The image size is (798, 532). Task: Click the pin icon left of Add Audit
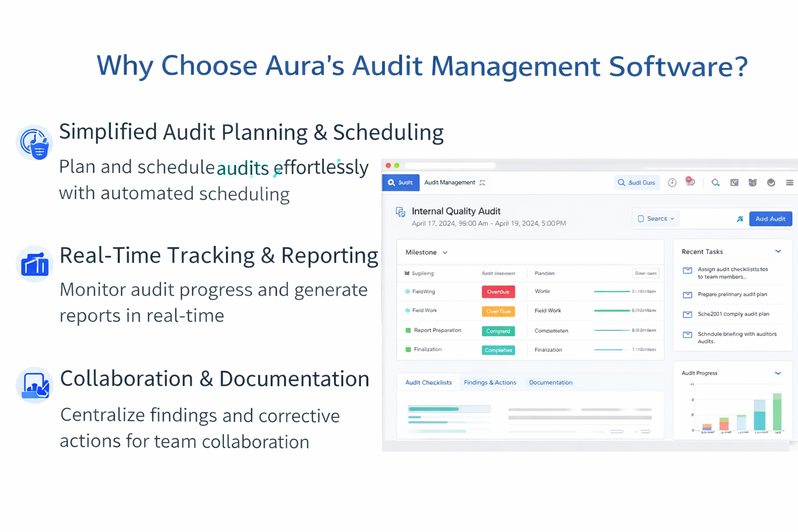tap(740, 219)
